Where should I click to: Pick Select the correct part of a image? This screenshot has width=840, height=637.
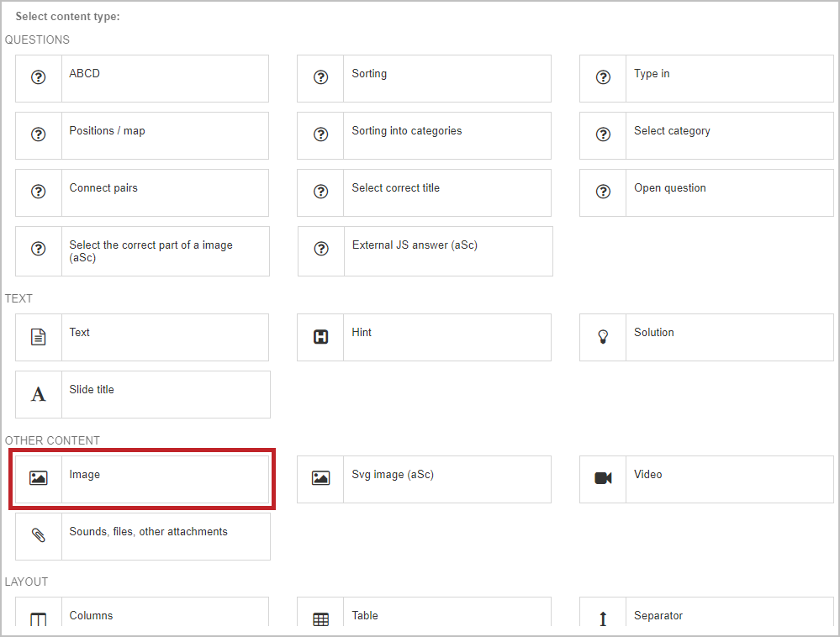[x=142, y=251]
